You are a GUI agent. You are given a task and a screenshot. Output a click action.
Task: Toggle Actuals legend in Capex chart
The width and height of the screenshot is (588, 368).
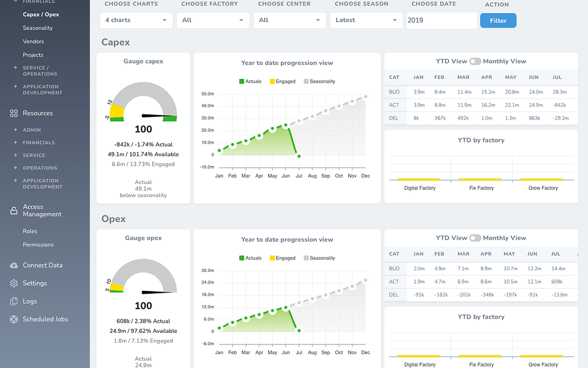pos(250,82)
